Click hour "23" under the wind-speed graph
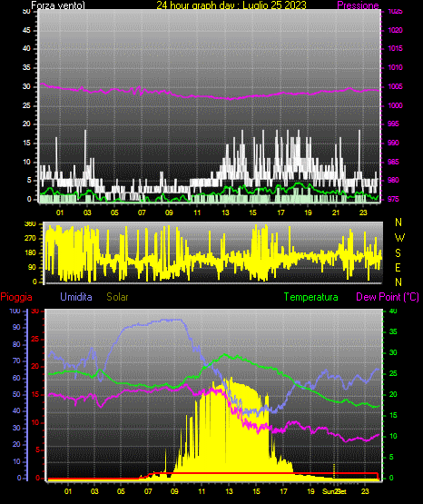This screenshot has height=504, width=423. [x=363, y=212]
